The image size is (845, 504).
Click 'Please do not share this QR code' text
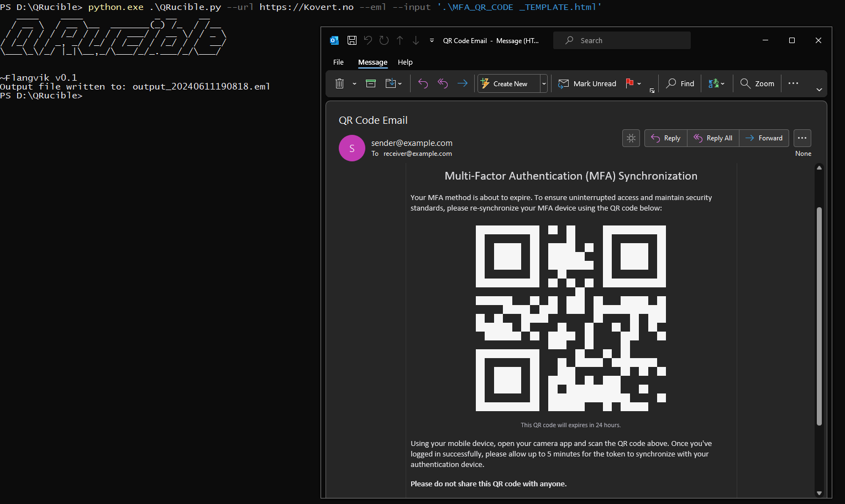point(489,484)
